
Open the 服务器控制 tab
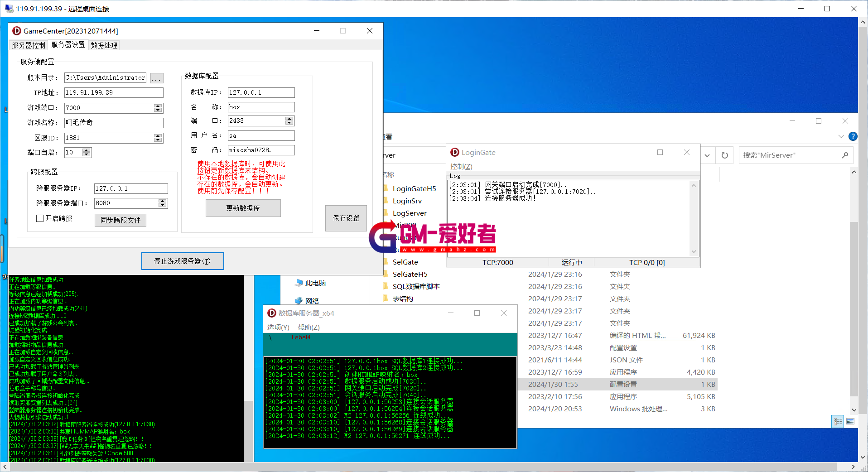coord(29,45)
